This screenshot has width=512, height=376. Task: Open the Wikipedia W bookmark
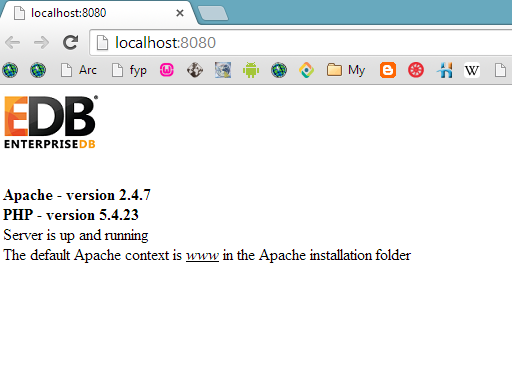coord(472,70)
